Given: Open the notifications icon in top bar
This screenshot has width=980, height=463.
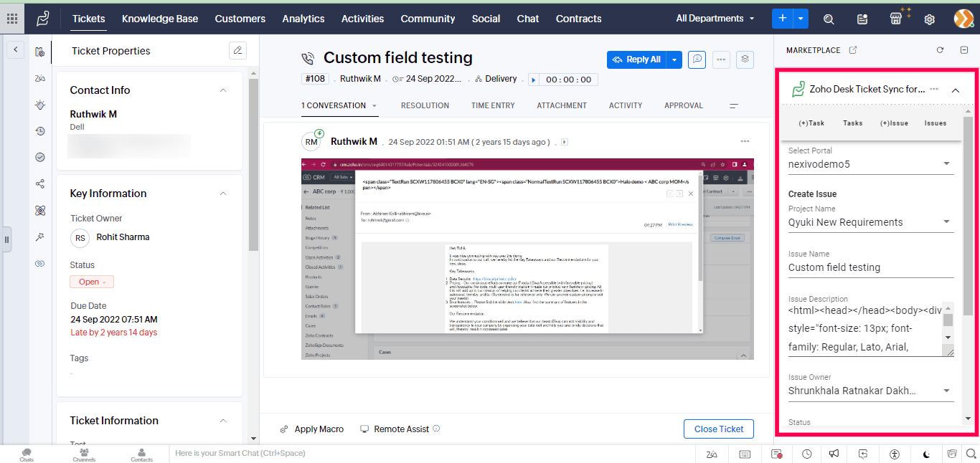Looking at the screenshot, I should [x=862, y=19].
